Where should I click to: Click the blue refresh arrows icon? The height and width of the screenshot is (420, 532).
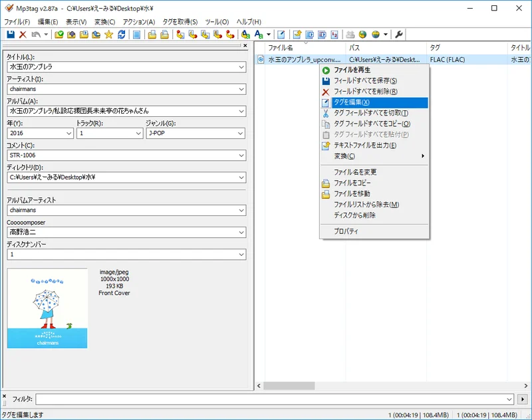(x=121, y=35)
